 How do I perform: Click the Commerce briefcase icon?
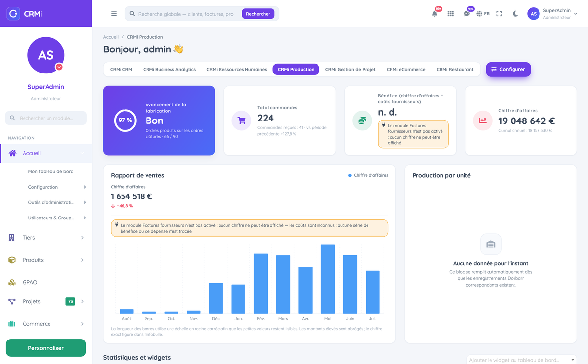(12, 324)
